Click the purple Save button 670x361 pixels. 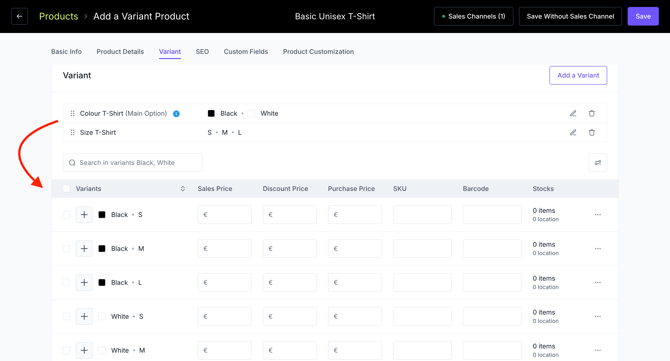tap(643, 17)
